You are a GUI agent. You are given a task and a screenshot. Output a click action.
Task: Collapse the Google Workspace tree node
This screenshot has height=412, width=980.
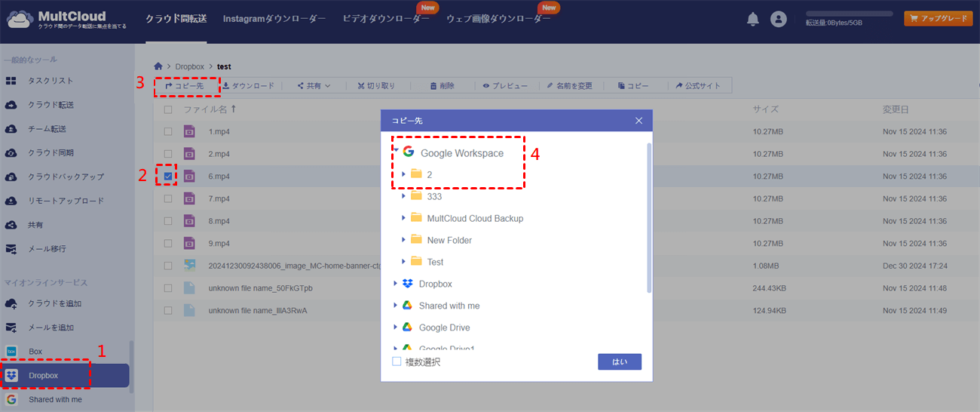click(x=395, y=149)
